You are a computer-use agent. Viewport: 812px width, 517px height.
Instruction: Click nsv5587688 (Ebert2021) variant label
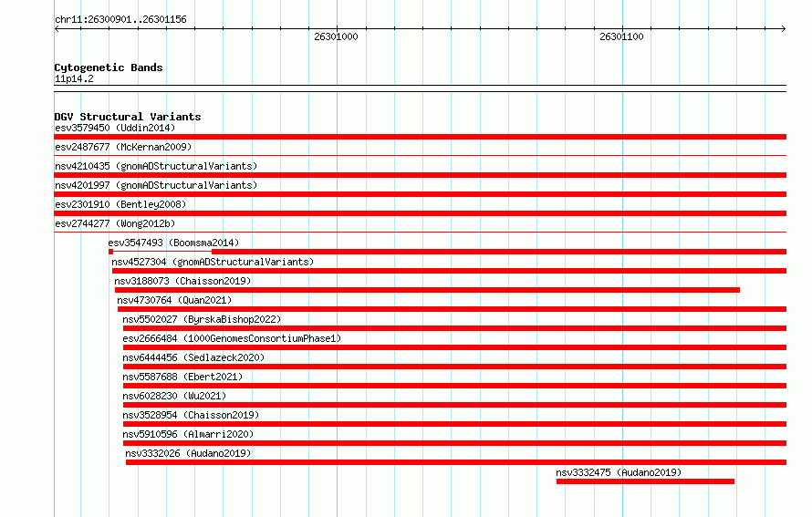[182, 377]
